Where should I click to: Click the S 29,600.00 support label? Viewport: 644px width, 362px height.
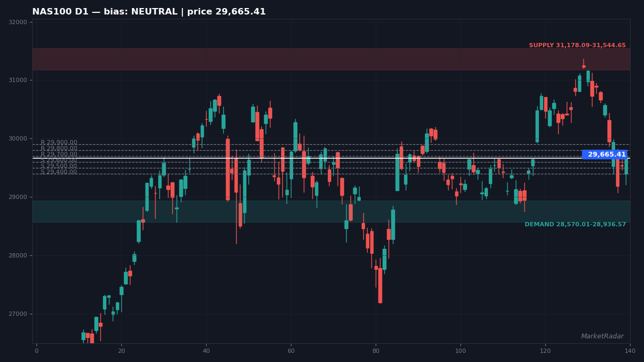pos(59,160)
